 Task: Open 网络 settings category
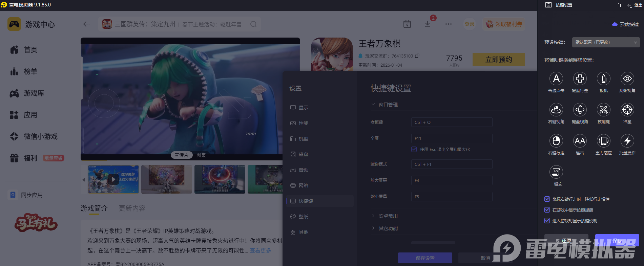click(x=320, y=185)
